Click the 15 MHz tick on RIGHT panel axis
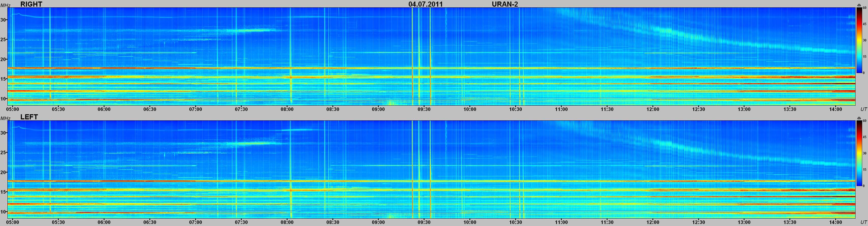Screen dimensions: 868x226 (x=3, y=79)
